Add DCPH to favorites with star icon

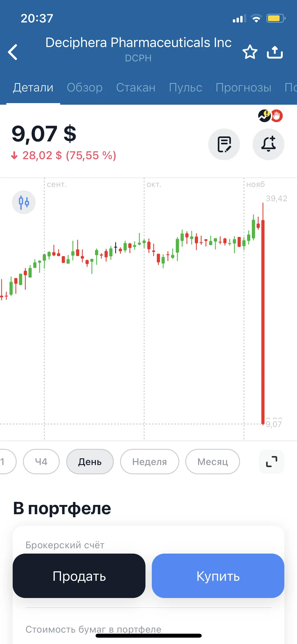coord(250,52)
